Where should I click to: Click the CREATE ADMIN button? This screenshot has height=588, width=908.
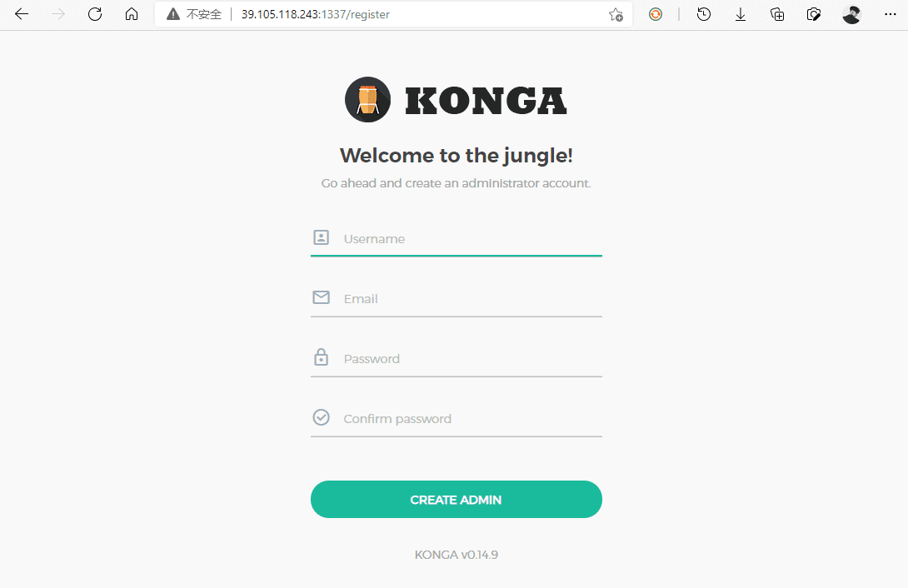tap(456, 499)
